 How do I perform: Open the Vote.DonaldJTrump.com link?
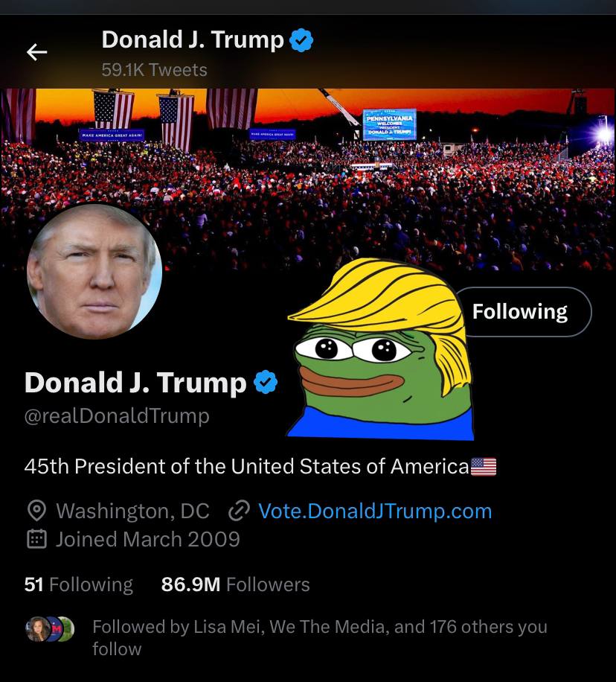(x=375, y=511)
